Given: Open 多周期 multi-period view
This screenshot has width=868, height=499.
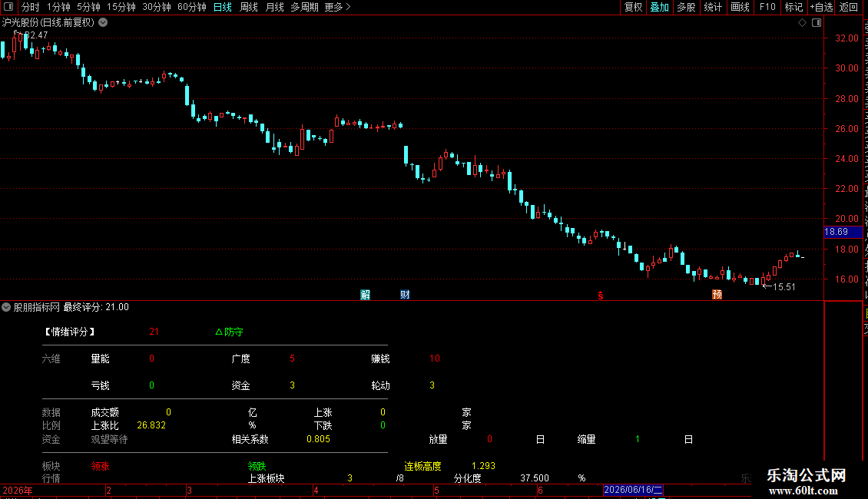Looking at the screenshot, I should coord(304,7).
